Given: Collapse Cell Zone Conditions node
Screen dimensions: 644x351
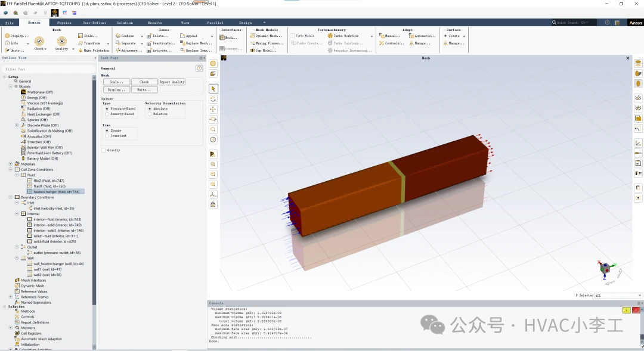Looking at the screenshot, I should [11, 170].
